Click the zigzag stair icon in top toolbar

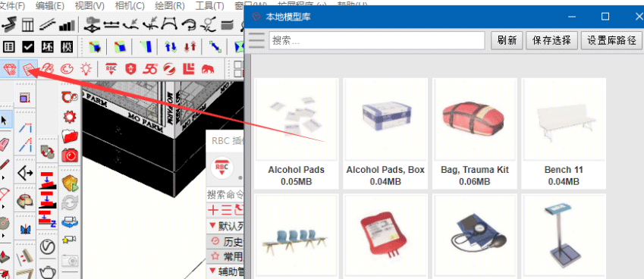tap(8, 25)
